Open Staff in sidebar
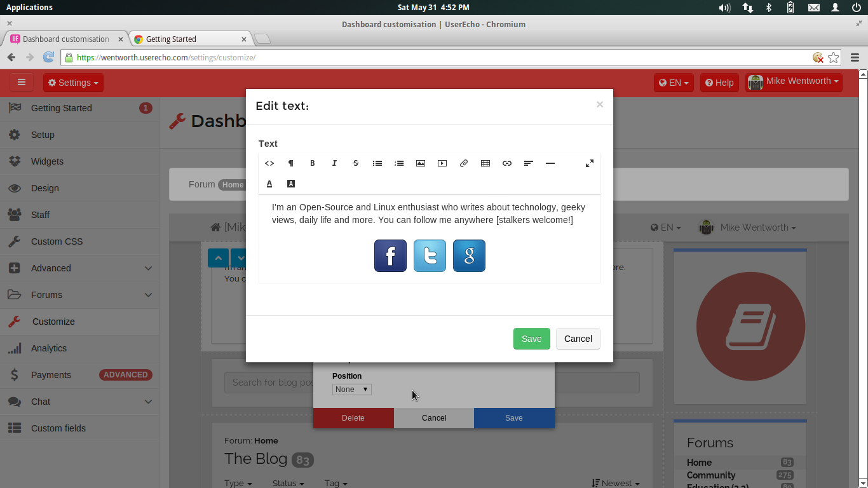 click(79, 215)
